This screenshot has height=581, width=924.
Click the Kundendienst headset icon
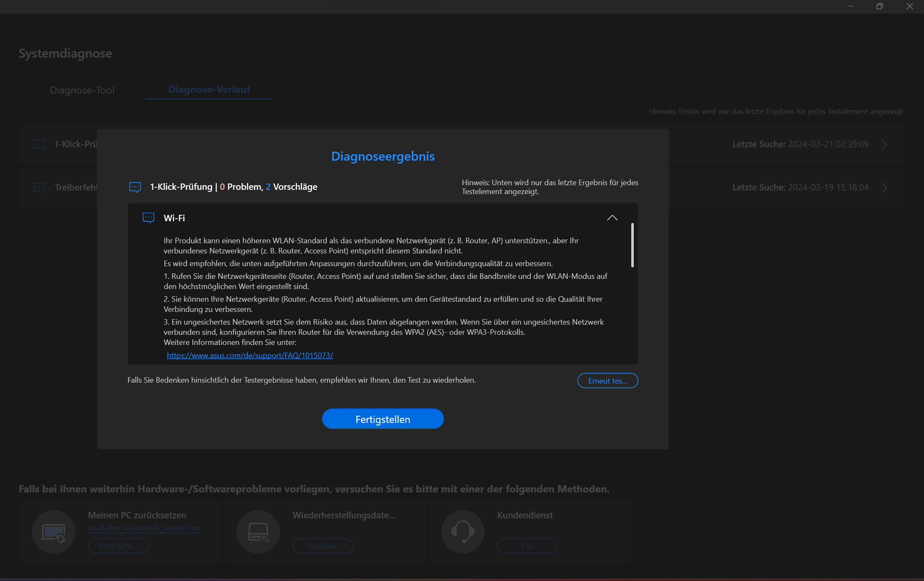pos(463,532)
